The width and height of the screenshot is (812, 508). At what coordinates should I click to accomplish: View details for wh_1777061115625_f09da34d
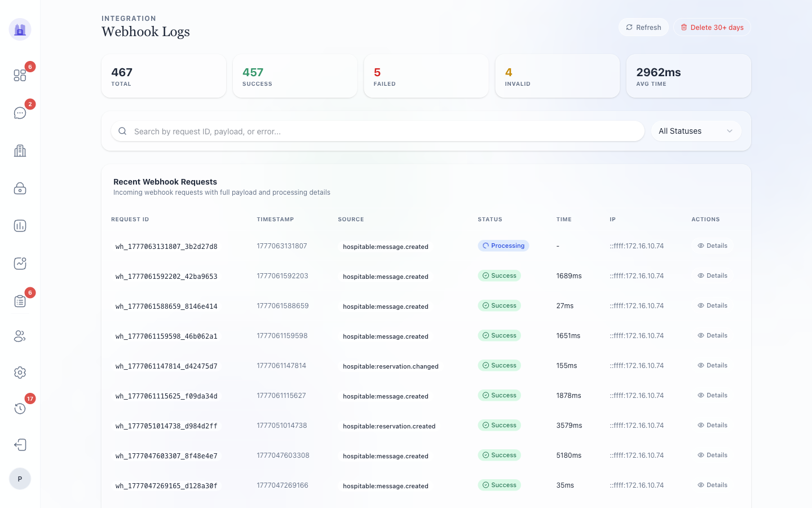coord(712,395)
